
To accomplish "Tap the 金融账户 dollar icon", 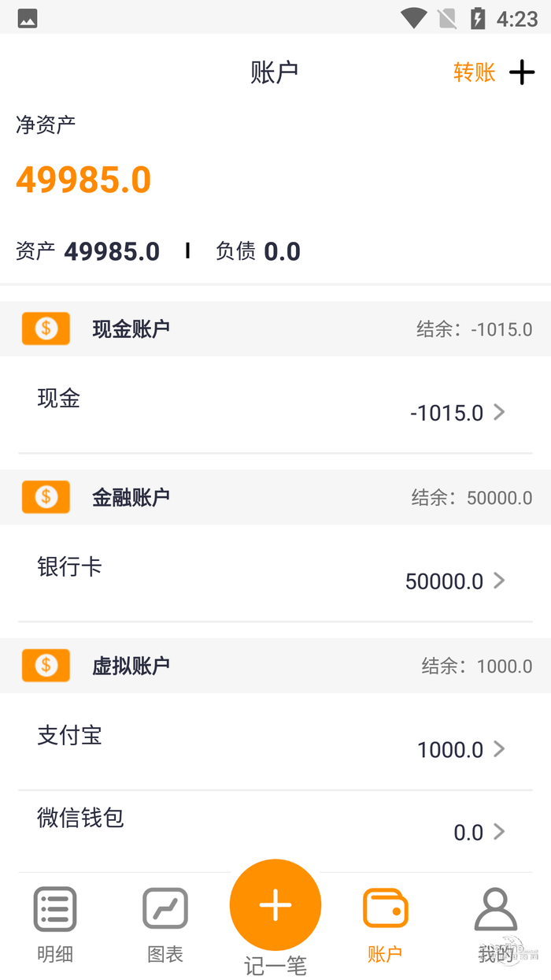I will (x=46, y=497).
